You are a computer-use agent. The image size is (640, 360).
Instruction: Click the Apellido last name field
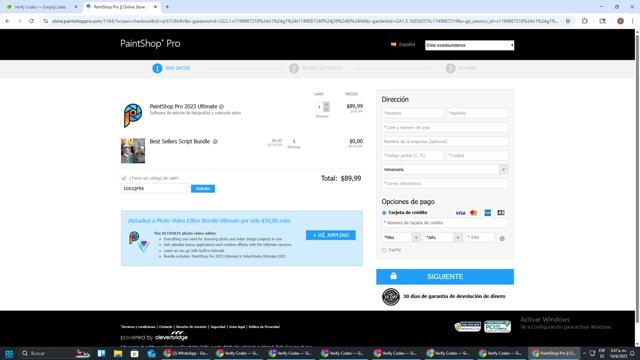(x=477, y=113)
